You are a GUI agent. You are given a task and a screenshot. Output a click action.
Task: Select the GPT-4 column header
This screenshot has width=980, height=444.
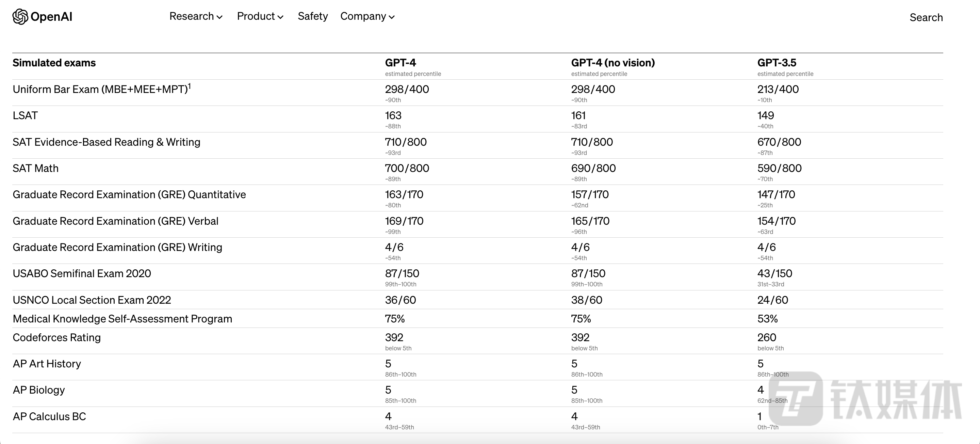[400, 63]
